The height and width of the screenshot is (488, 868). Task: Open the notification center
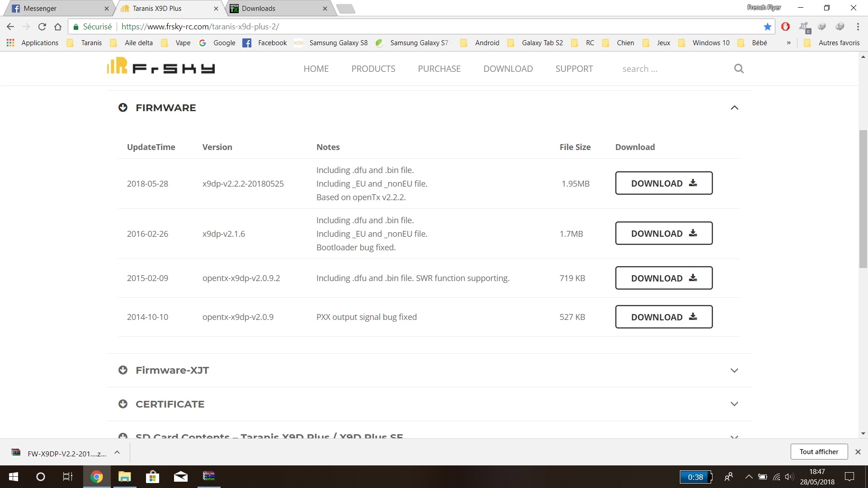point(849,477)
